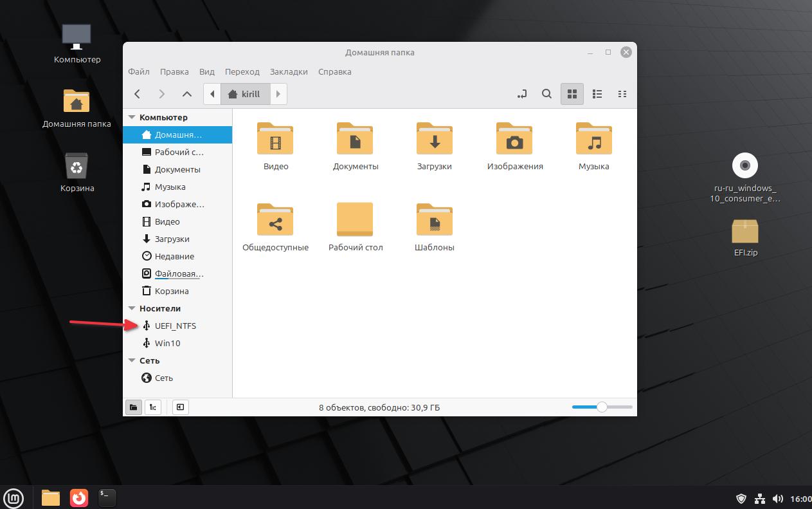Switch to list view mode
Screen dimensions: 812x509
coord(597,94)
